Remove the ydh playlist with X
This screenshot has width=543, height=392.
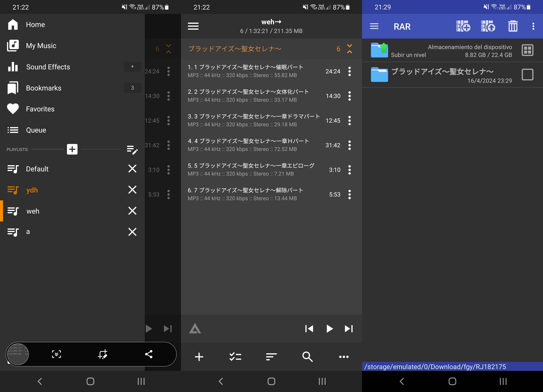[x=132, y=190]
